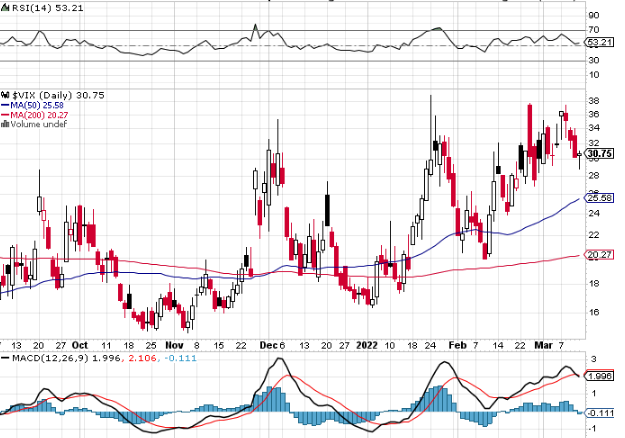The width and height of the screenshot is (625, 438).
Task: Click the black MACD legend line marker
Action: click(x=5, y=358)
